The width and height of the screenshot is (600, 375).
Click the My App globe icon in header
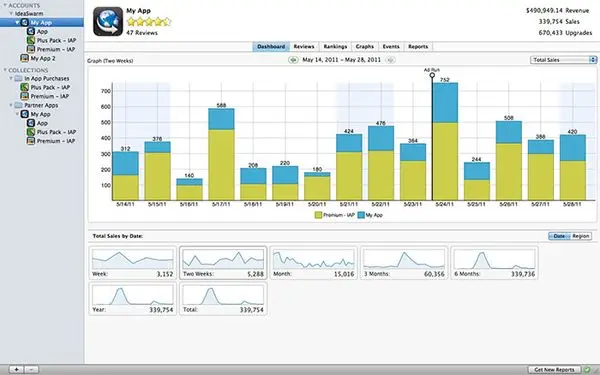108,21
